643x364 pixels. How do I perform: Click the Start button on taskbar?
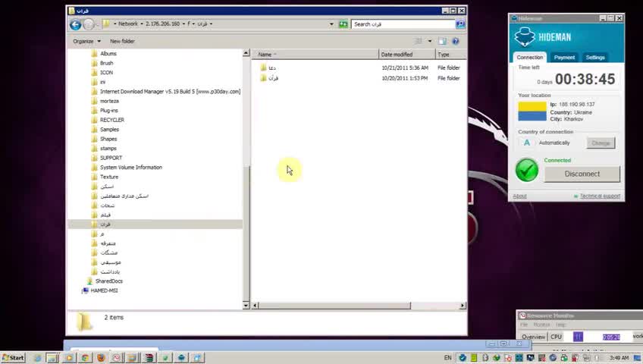tap(13, 357)
